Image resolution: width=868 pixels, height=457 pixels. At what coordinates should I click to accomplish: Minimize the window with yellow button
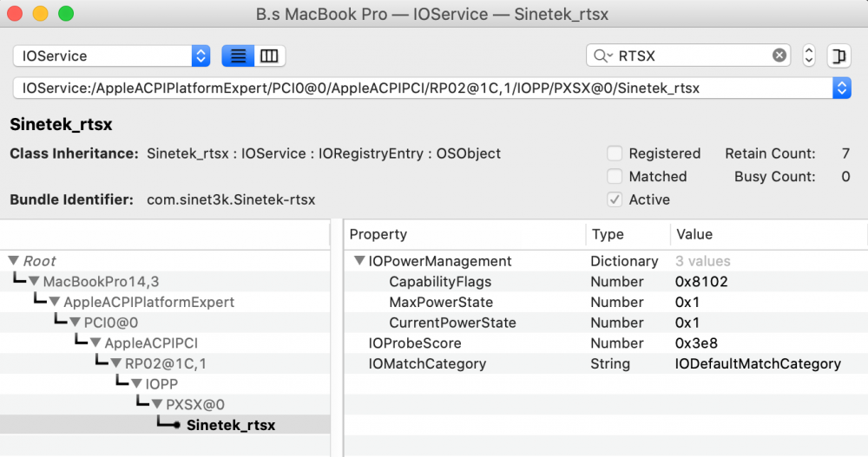[41, 13]
